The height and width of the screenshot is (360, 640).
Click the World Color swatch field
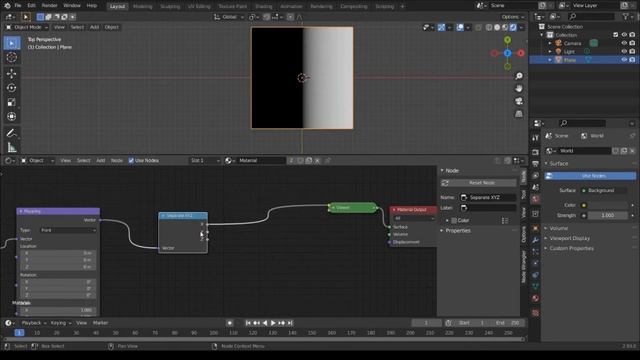[607, 205]
